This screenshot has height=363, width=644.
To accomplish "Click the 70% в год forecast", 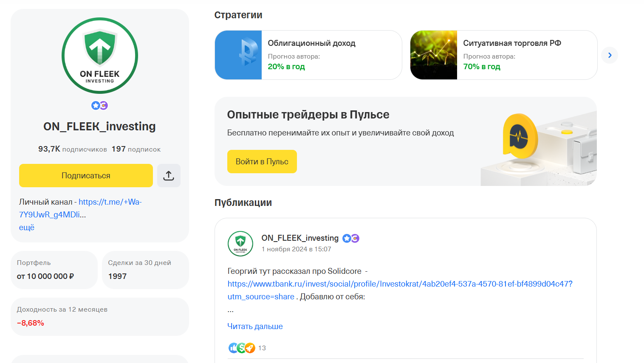I will (x=482, y=67).
